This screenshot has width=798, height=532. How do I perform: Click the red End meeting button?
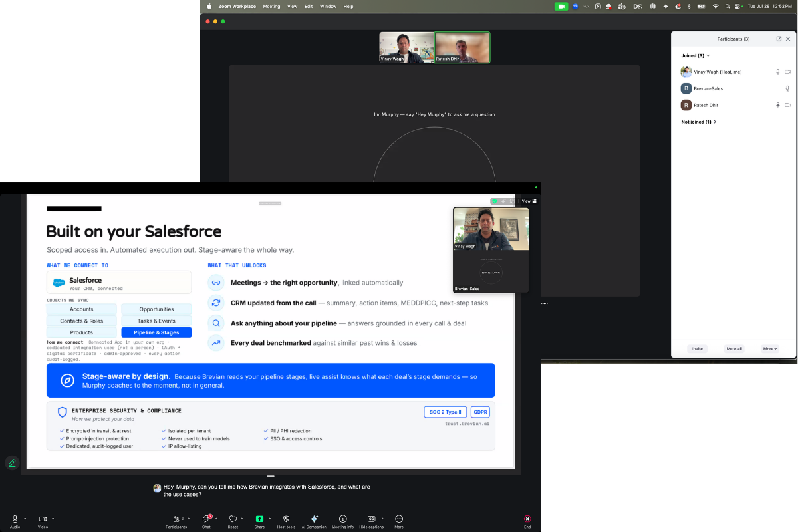527,521
